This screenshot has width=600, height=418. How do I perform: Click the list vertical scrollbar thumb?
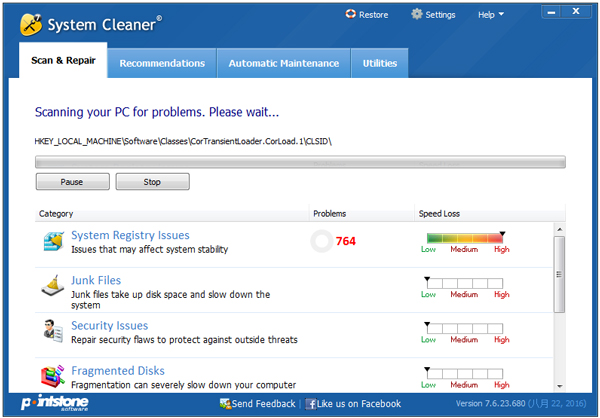(x=559, y=274)
